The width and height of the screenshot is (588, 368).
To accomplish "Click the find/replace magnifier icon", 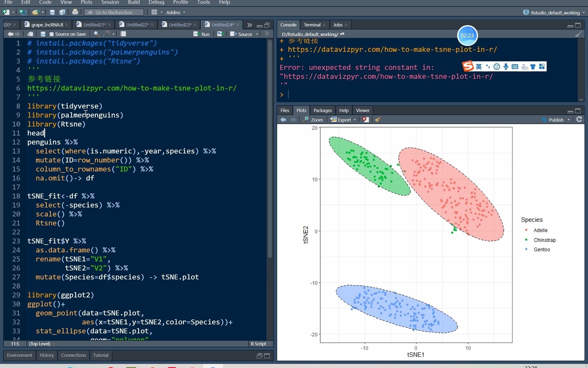I will click(96, 34).
